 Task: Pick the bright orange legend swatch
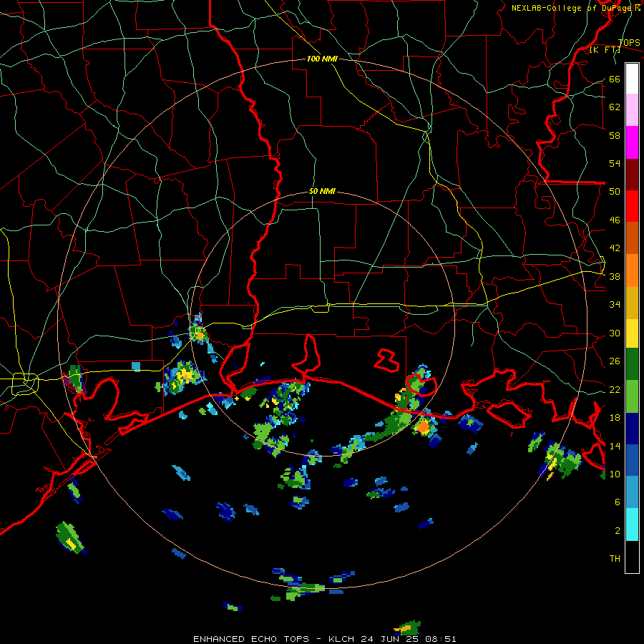click(632, 270)
